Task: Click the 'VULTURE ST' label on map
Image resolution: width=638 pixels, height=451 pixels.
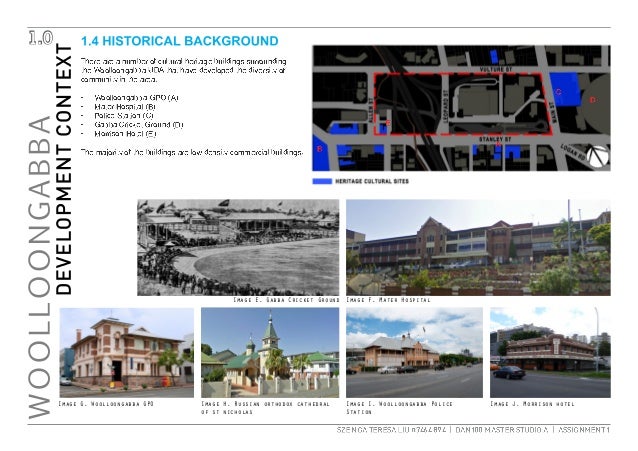Action: (x=495, y=70)
